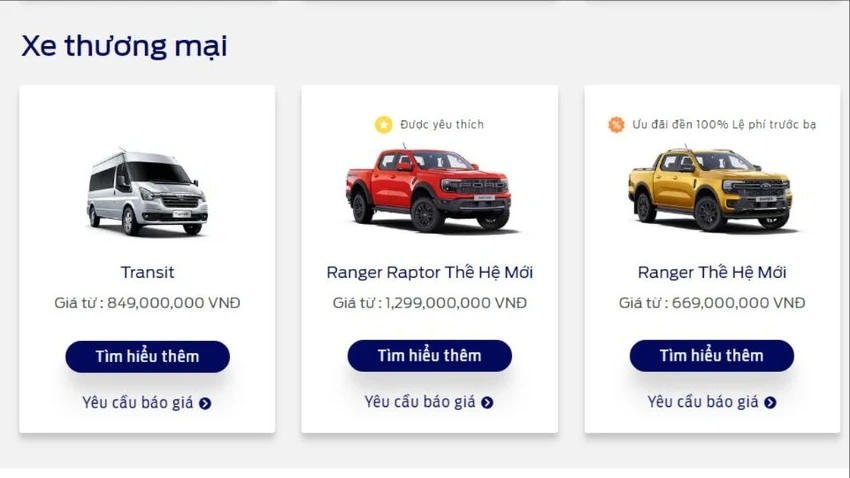This screenshot has width=850, height=478.
Task: Open the Ranger Raptor Thế Hệ Mới title
Action: (x=429, y=272)
